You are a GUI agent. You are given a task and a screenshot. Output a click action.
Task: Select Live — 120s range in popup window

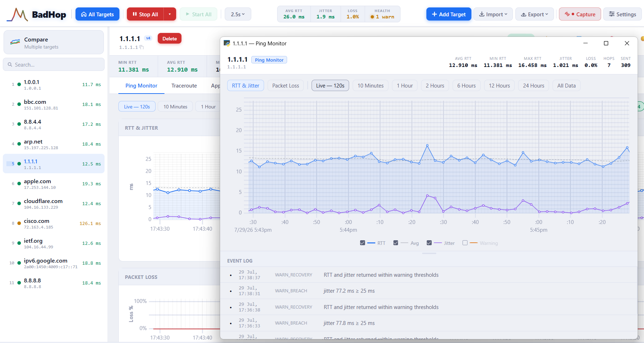330,85
